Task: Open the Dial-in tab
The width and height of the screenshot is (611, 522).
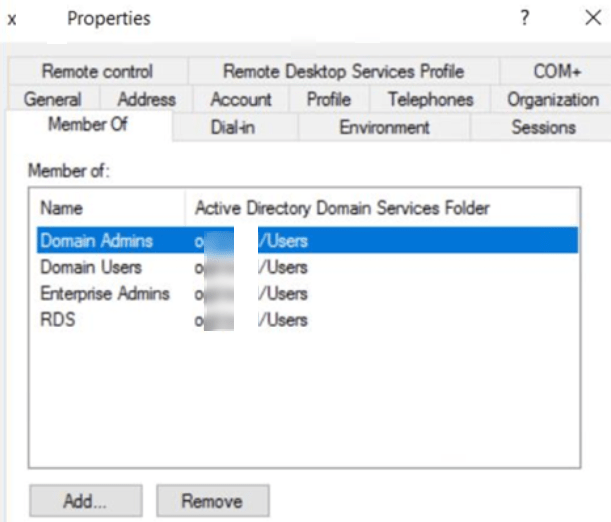Action: [234, 128]
